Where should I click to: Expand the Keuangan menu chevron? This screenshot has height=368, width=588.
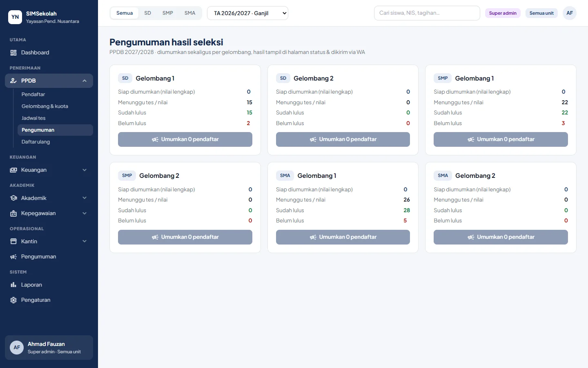[85, 170]
